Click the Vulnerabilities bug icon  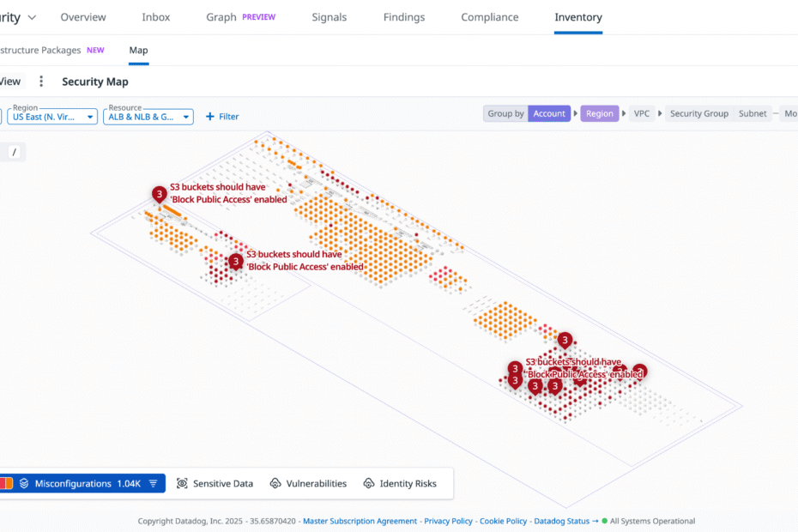[x=275, y=484]
